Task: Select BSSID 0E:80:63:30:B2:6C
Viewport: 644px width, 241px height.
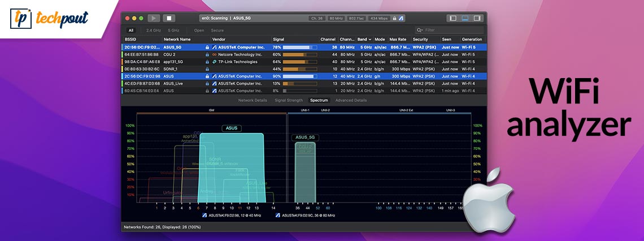Action: click(142, 69)
